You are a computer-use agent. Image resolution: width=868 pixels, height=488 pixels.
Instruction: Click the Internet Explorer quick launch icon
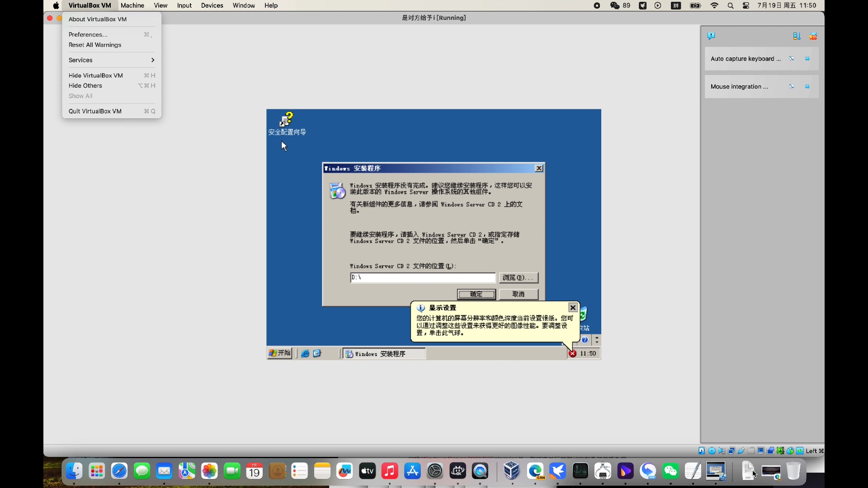[x=305, y=354]
